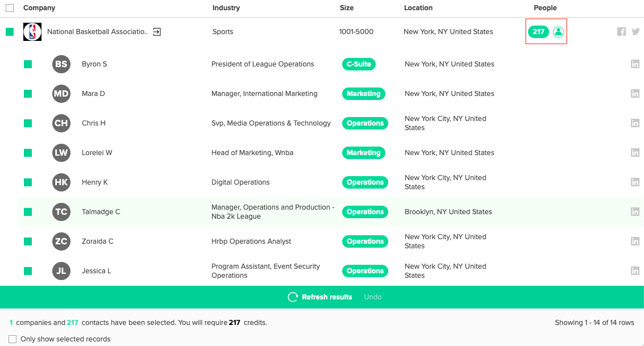Screen dimensions: 644x346
Task: Click the TC avatar for Talmadge C
Action: pos(61,212)
